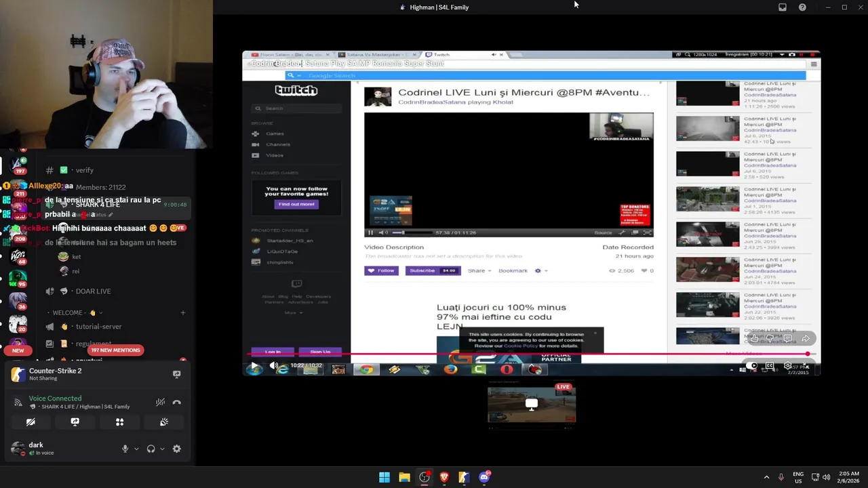
Task: Open Source quality menu in Twitch player
Action: 603,232
